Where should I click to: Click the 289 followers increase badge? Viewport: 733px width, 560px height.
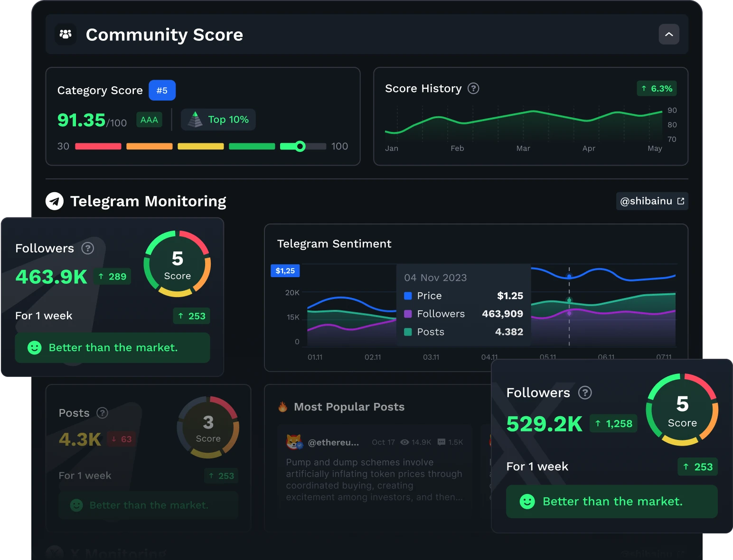[x=112, y=277]
